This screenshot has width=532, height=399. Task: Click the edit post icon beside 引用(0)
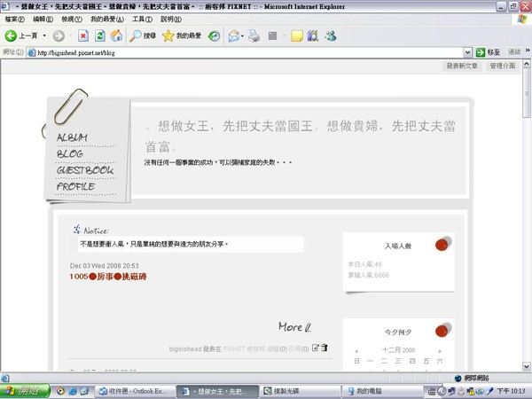316,348
